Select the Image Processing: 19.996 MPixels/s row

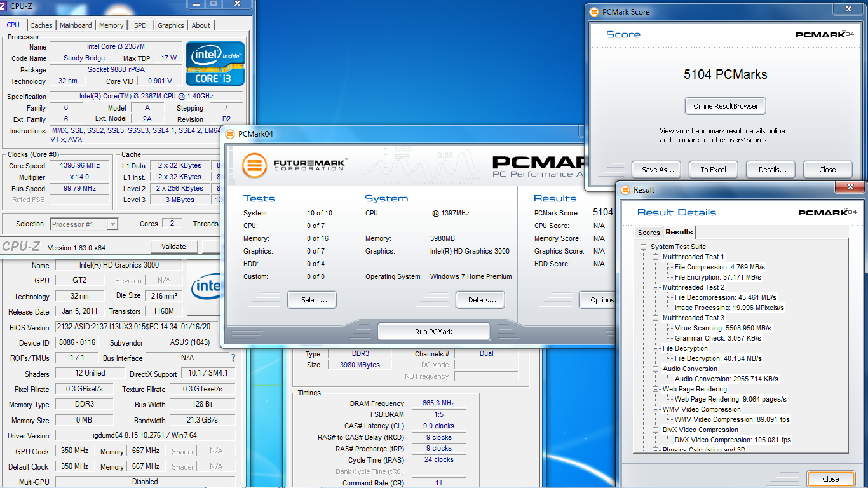pos(729,308)
